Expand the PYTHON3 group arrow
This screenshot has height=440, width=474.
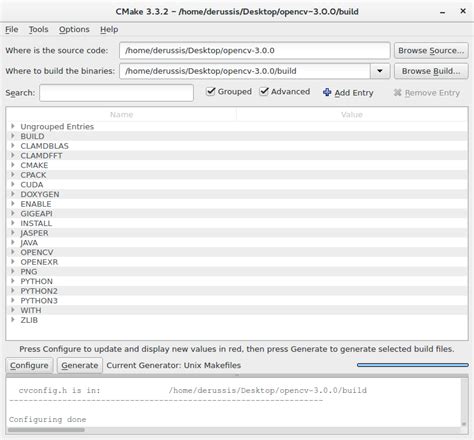click(13, 300)
